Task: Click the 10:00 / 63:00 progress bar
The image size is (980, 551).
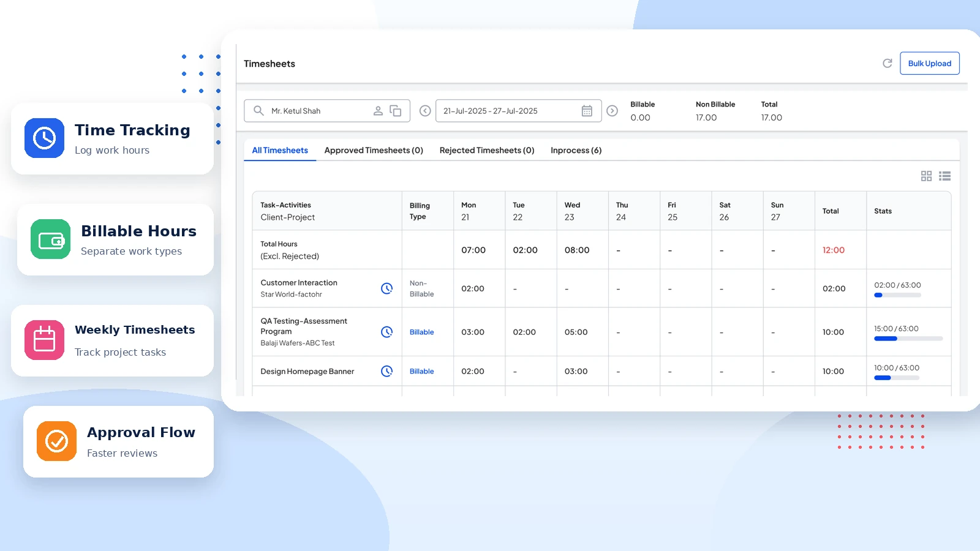Action: 897,378
